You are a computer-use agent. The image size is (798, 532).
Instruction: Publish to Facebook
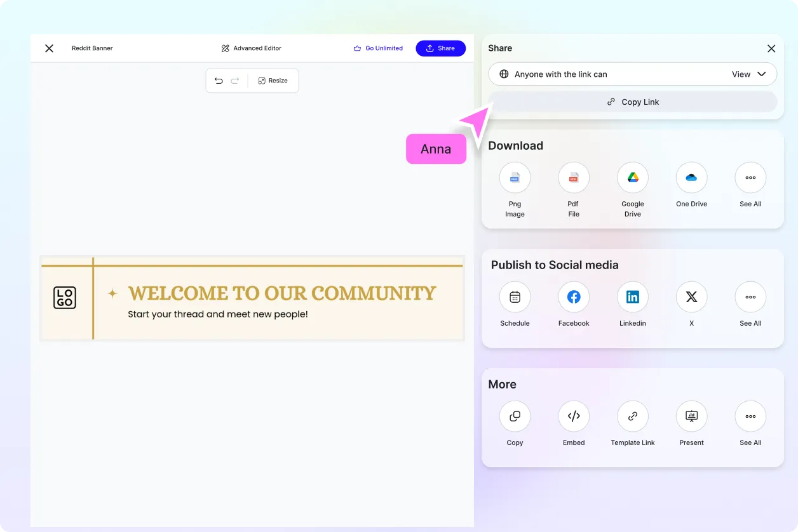(574, 297)
